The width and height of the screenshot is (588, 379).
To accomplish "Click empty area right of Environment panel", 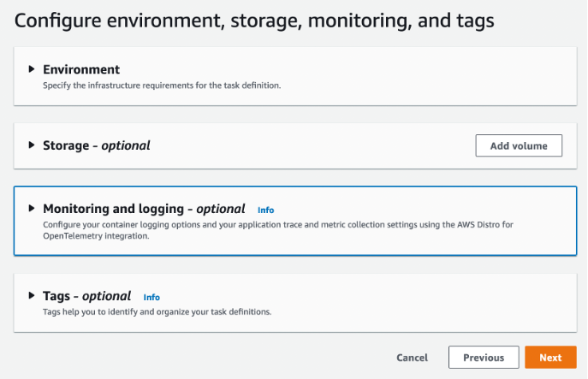I will tap(428, 75).
